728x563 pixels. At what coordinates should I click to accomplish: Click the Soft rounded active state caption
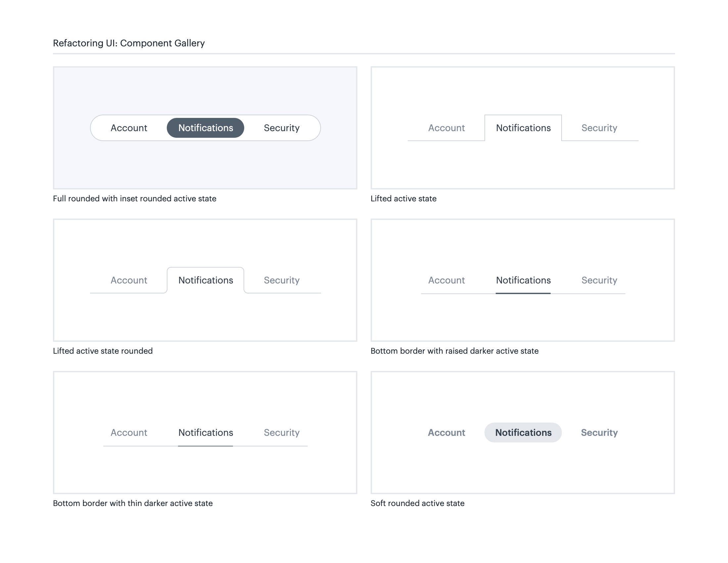point(417,503)
